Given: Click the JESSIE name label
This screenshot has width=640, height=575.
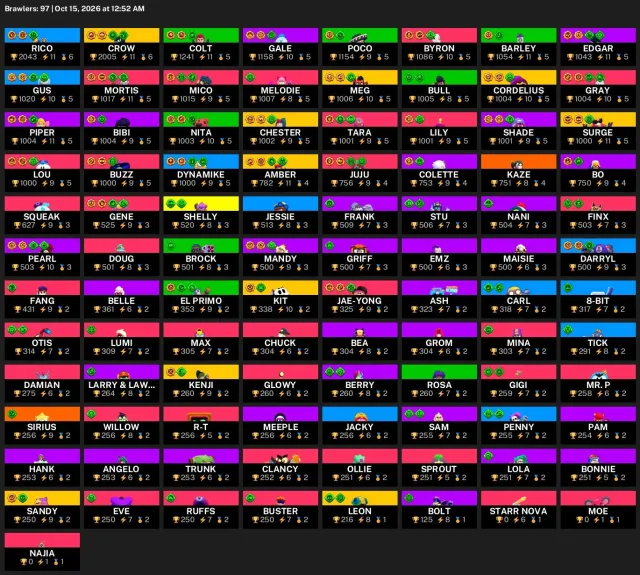Looking at the screenshot, I should (280, 217).
